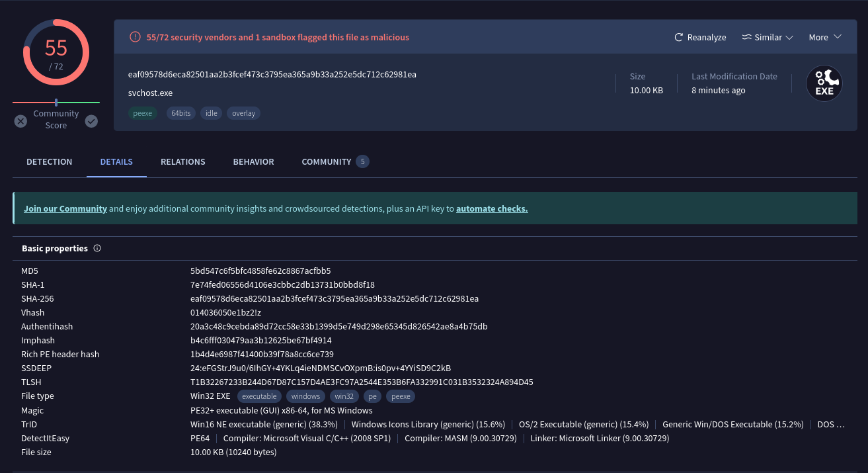Click the community score checkmark upvote icon
This screenshot has height=473, width=868.
pyautogui.click(x=91, y=121)
